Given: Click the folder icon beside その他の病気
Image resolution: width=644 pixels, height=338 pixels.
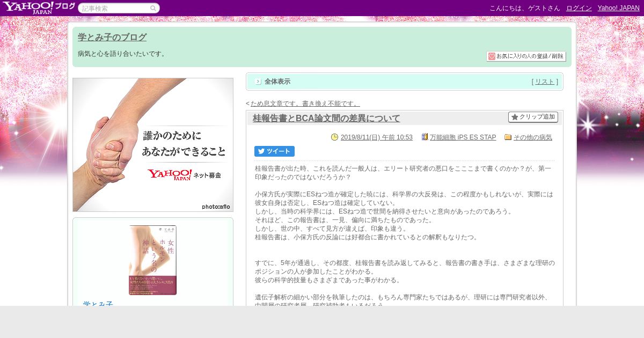Looking at the screenshot, I should point(508,137).
